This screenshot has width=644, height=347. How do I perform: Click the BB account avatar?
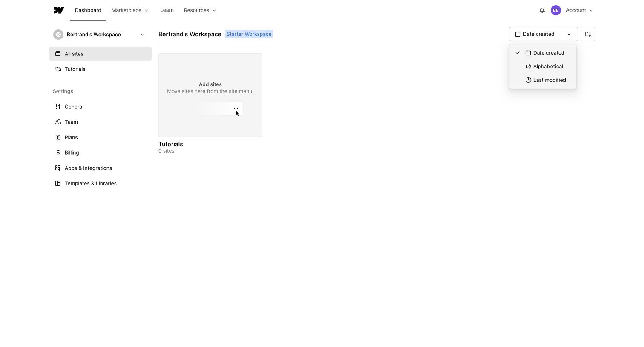tap(555, 10)
